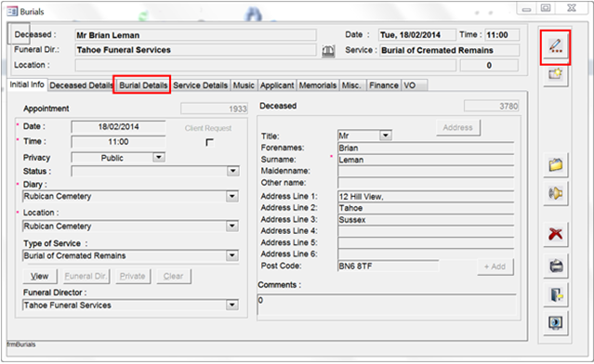
Task: Open the yellow folder icon in sidebar
Action: (555, 164)
